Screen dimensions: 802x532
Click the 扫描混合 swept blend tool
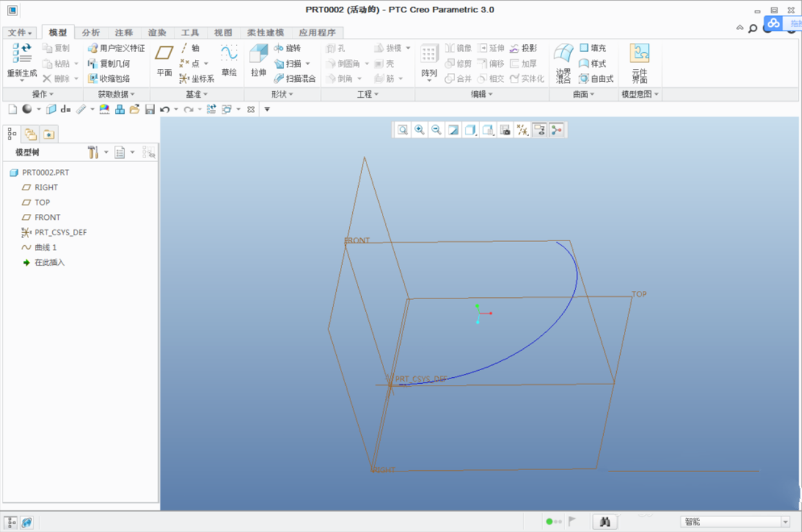click(x=295, y=79)
